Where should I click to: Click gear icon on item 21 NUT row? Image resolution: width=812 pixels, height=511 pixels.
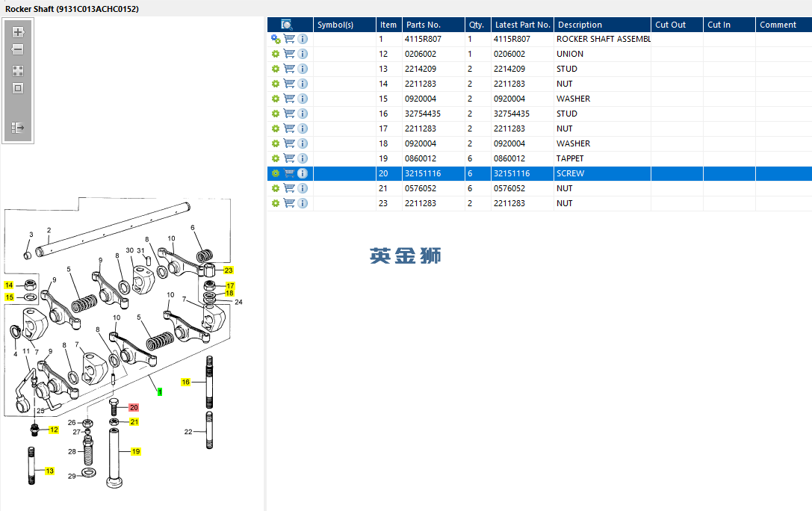(276, 188)
